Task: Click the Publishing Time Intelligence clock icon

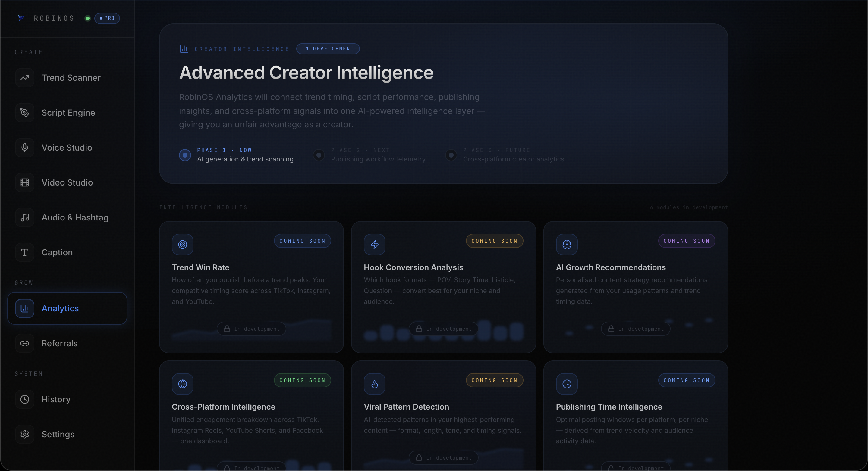Action: tap(567, 384)
